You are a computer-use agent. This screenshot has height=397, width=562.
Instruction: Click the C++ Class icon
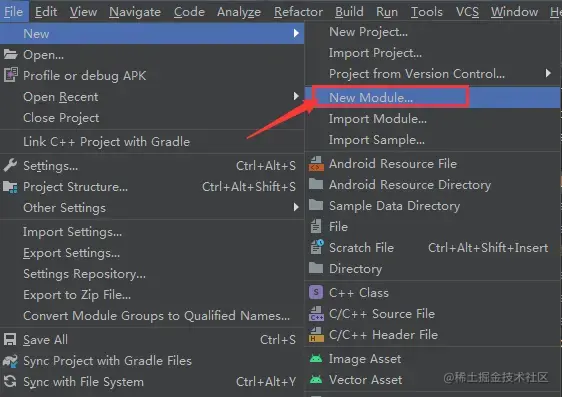click(x=316, y=293)
